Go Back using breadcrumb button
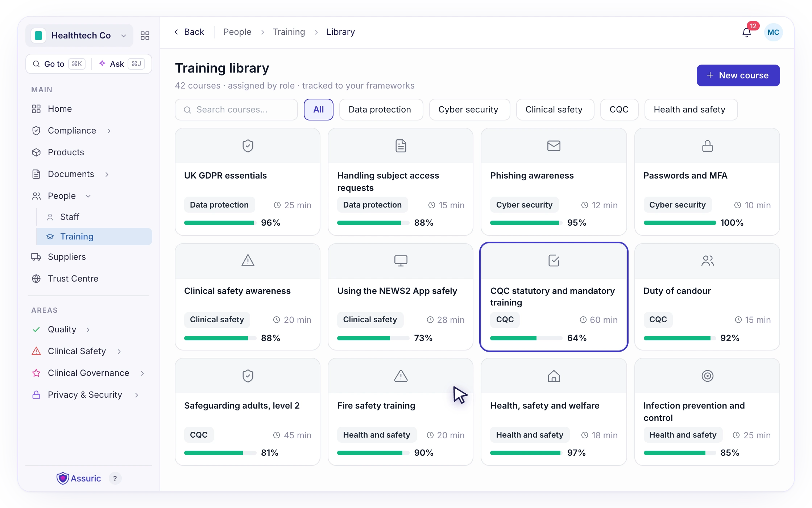The image size is (812, 508). coord(189,32)
